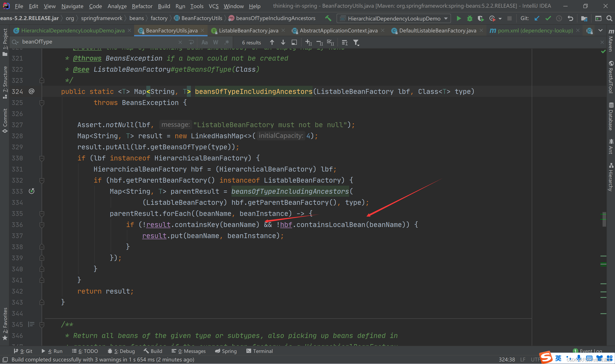
Task: Build project with the hammer icon
Action: pyautogui.click(x=328, y=18)
